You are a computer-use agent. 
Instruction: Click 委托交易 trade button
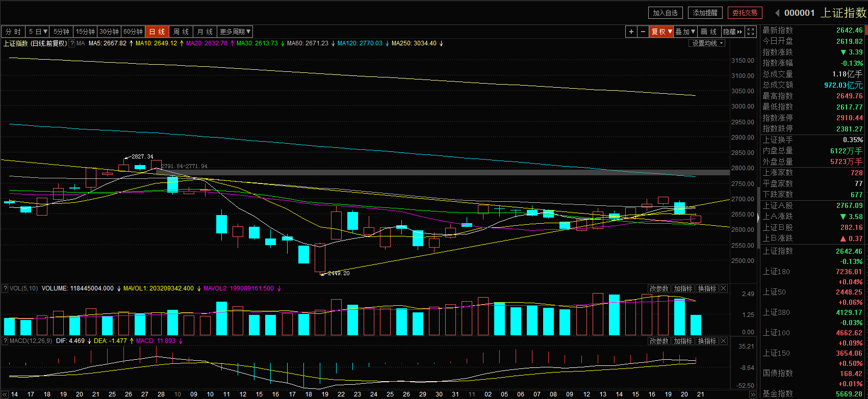pos(745,13)
